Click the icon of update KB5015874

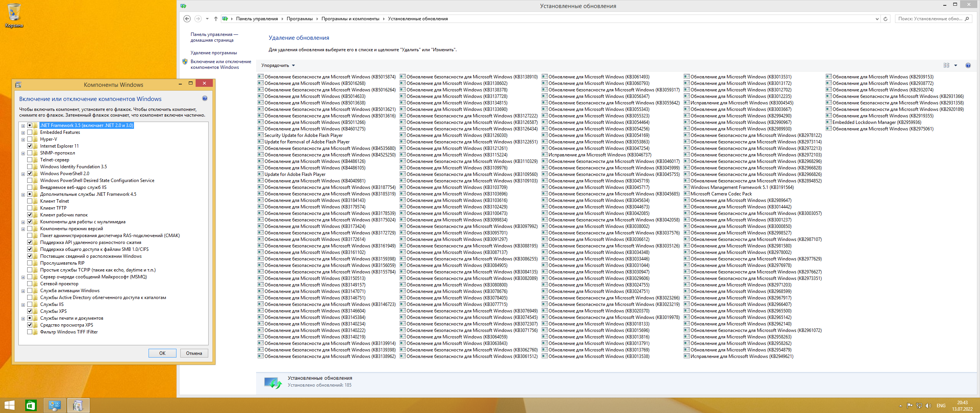pyautogui.click(x=261, y=76)
